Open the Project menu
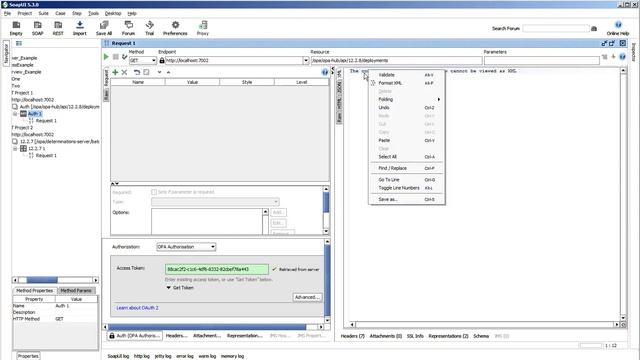 click(24, 13)
